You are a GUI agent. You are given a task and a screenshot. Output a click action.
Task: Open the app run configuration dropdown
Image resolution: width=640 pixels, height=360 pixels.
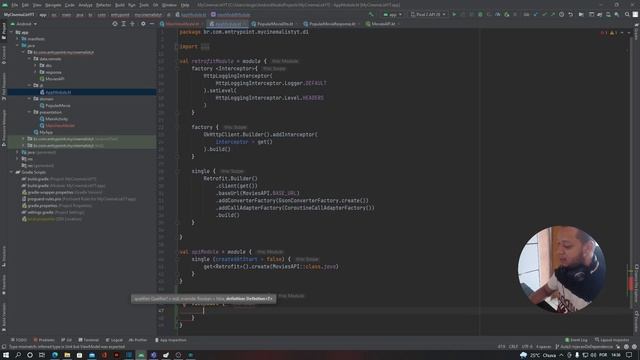click(392, 14)
